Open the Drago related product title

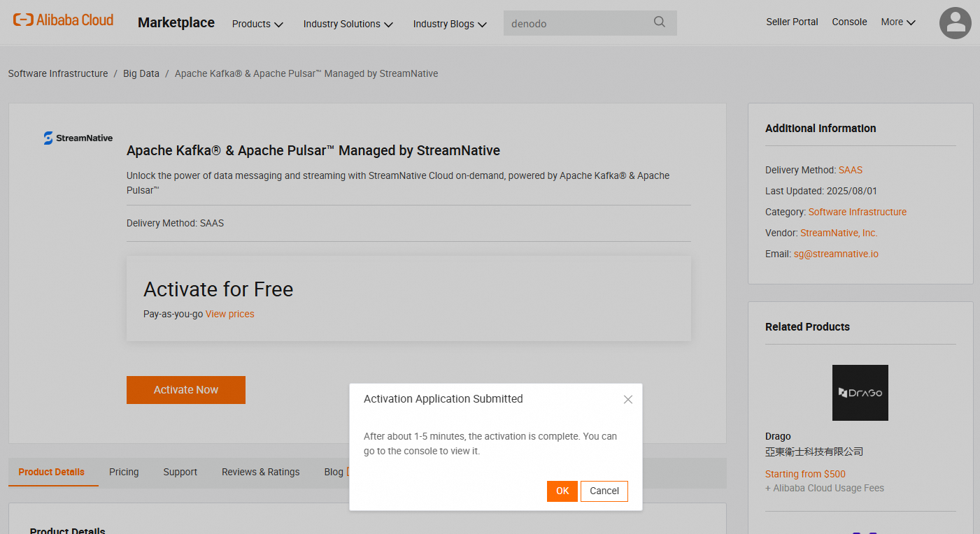778,436
